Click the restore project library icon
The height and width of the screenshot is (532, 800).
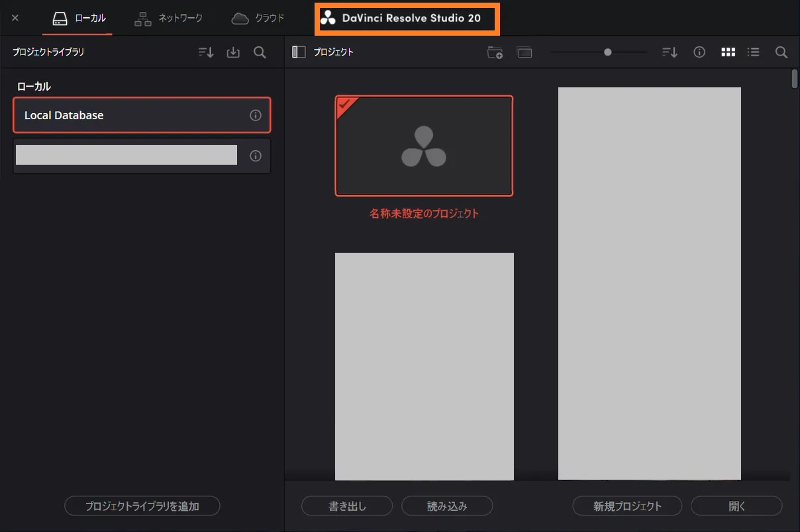pyautogui.click(x=233, y=52)
